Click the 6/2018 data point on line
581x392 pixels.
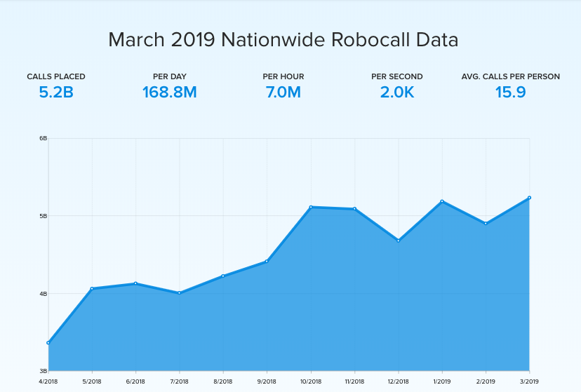point(135,283)
